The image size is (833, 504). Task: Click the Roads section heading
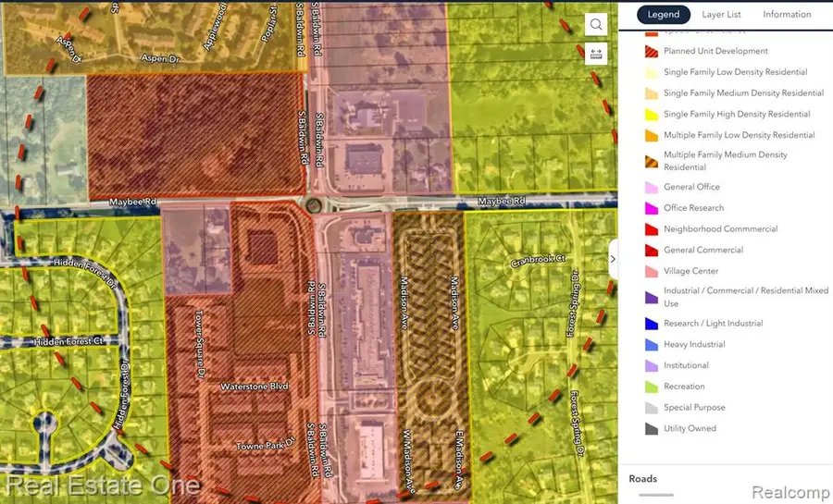coord(642,479)
